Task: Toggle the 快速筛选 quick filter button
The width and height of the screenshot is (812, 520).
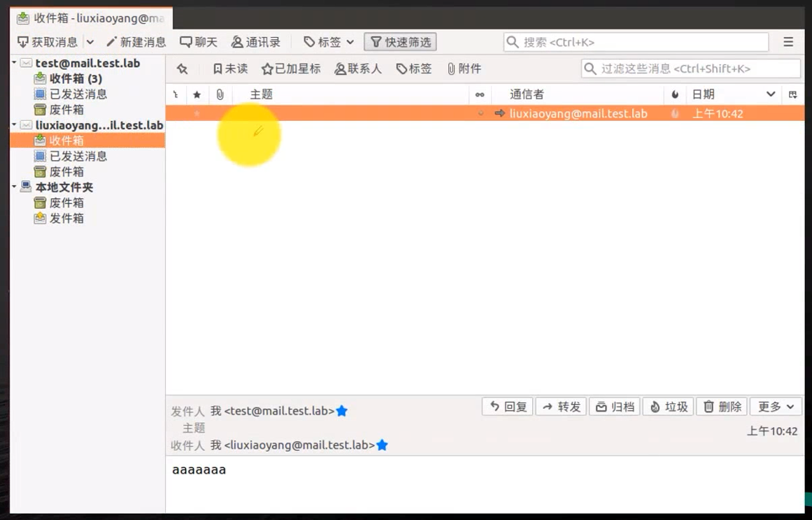Action: pos(400,42)
